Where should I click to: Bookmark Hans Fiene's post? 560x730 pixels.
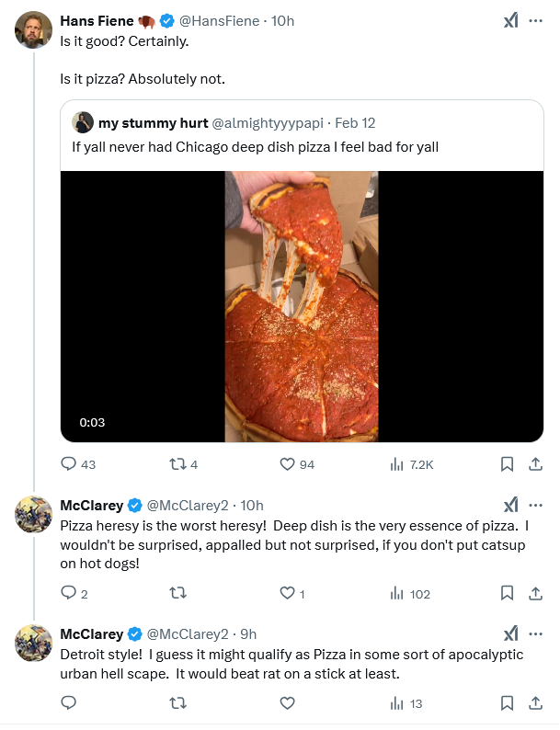coord(507,464)
